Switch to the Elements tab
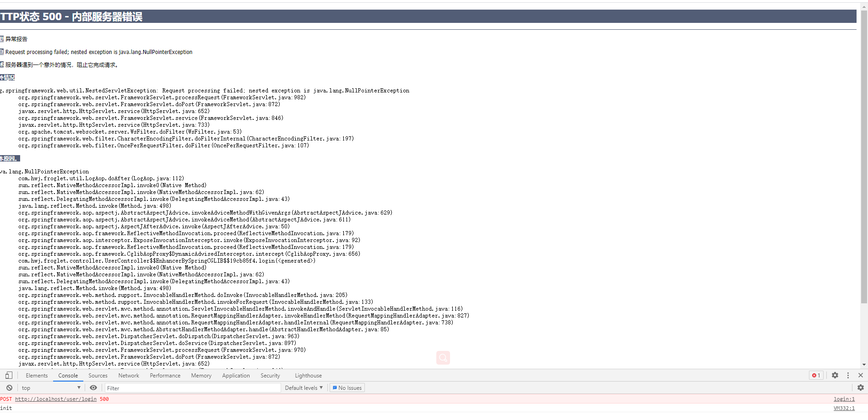This screenshot has height=420, width=868. click(37, 375)
